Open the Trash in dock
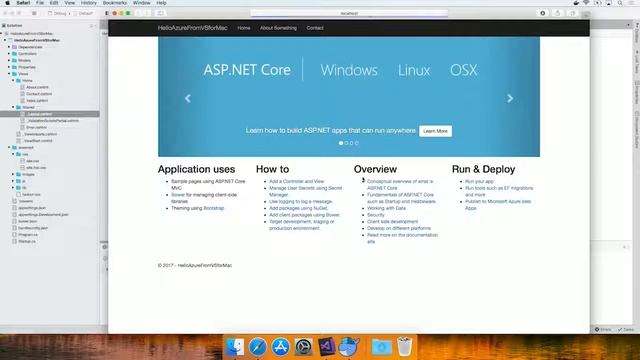 404,347
